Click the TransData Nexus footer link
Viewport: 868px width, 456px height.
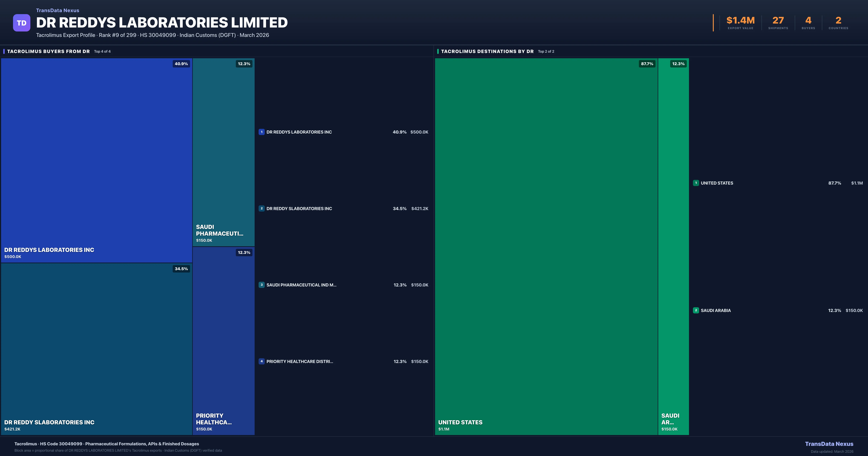[829, 444]
